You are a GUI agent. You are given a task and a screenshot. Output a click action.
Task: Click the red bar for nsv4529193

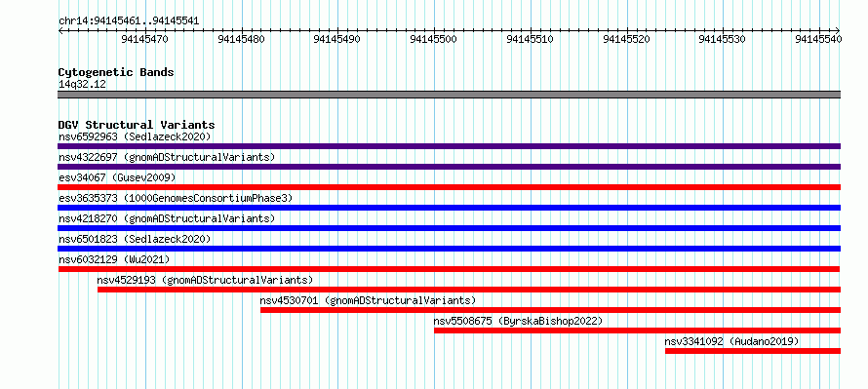tap(469, 290)
